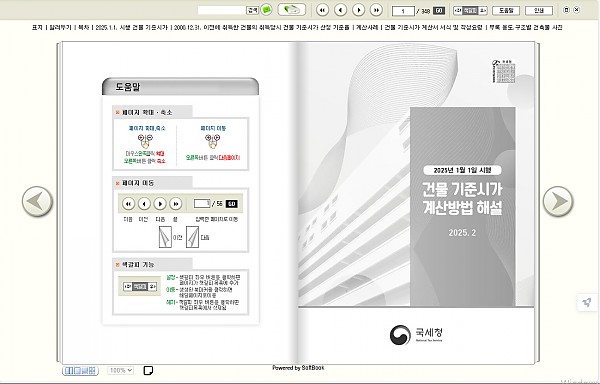
Task: Click the print icon in the top toolbar
Action: pyautogui.click(x=292, y=10)
